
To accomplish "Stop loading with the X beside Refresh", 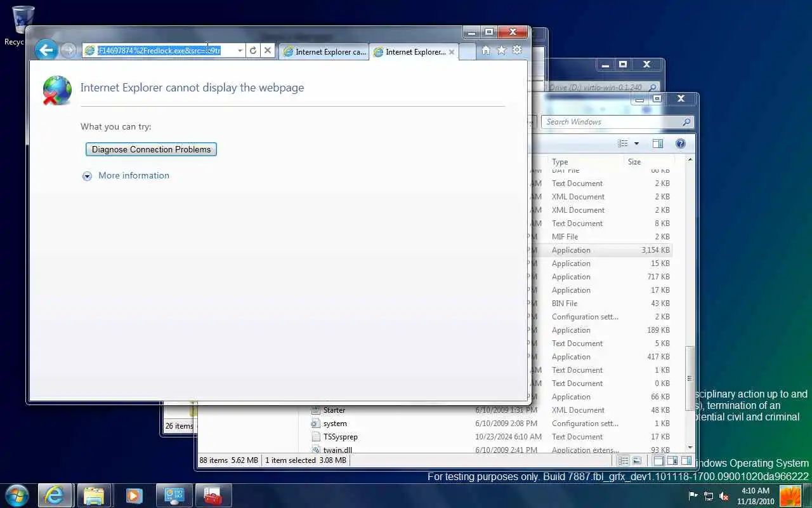I will (x=268, y=51).
